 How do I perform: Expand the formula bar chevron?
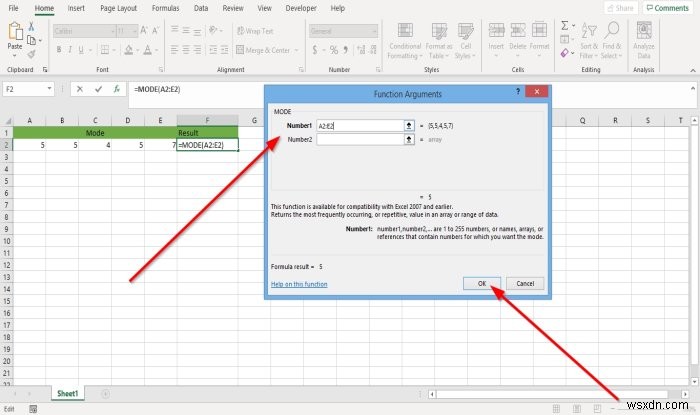(692, 88)
